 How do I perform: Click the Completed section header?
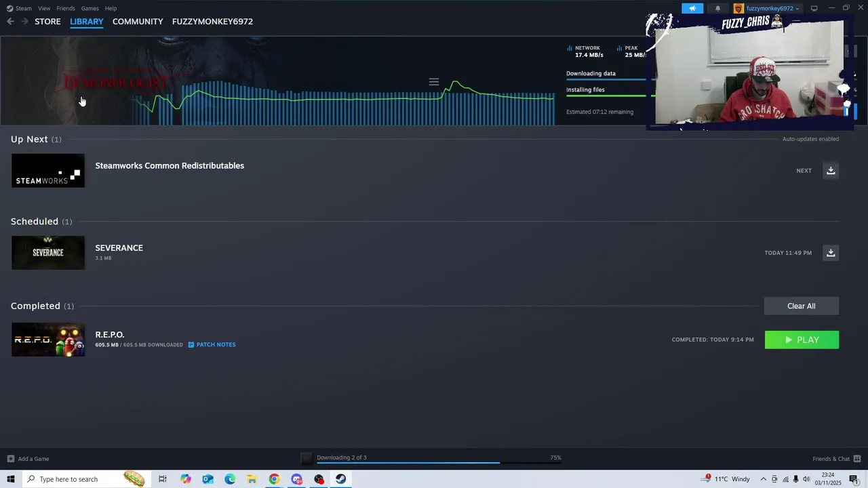point(42,306)
